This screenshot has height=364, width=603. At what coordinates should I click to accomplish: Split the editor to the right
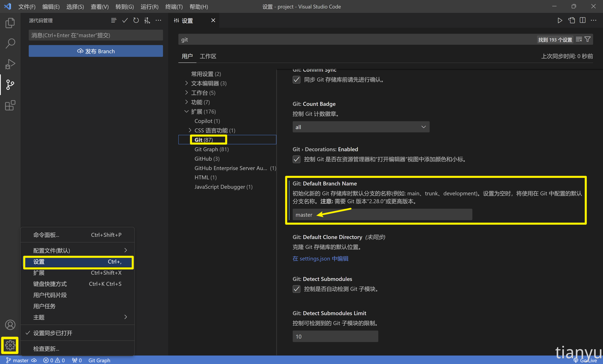pos(583,20)
